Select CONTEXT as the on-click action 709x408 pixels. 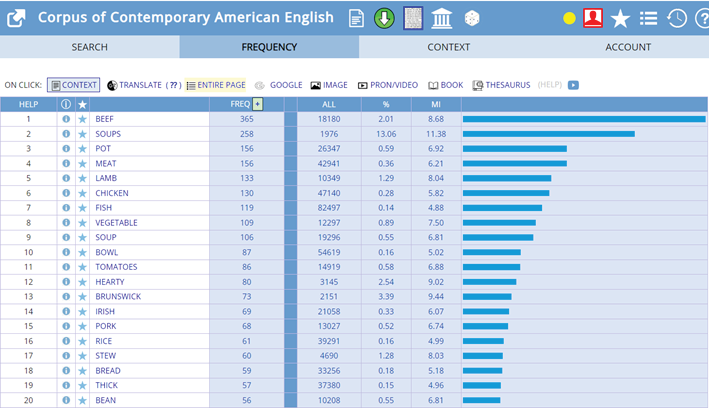point(74,85)
